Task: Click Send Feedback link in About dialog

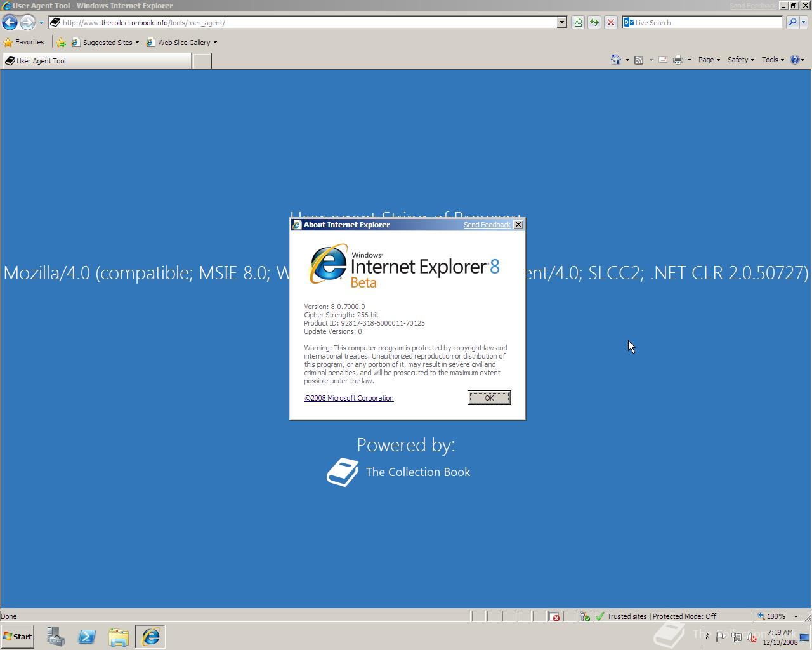Action: 487,225
